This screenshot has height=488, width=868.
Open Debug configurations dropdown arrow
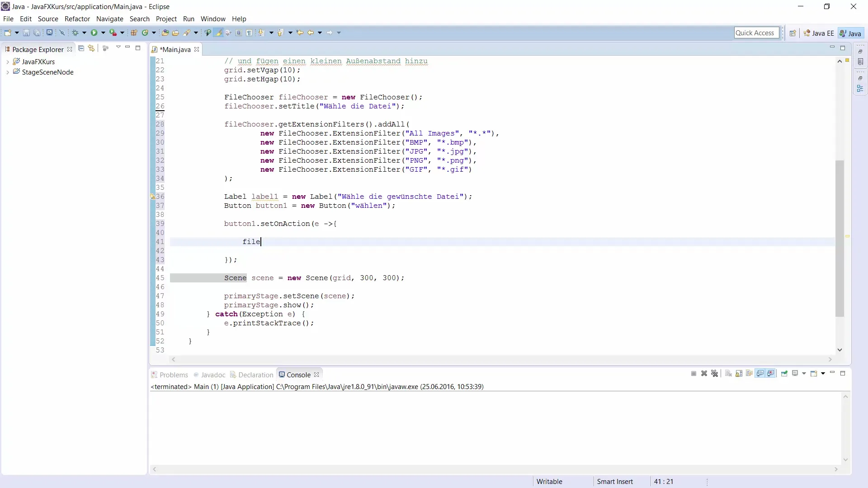[84, 33]
